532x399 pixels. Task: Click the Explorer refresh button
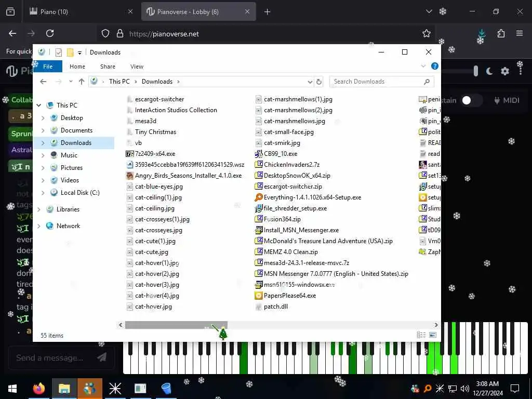tap(319, 82)
